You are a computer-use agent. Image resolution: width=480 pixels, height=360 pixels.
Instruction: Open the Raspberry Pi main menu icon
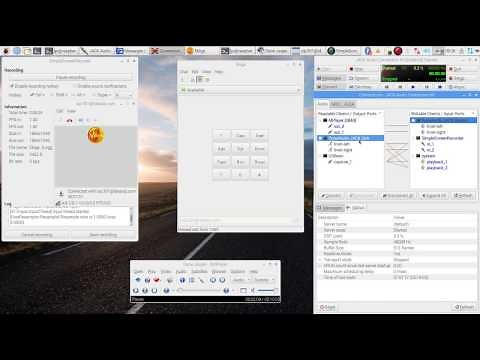click(x=6, y=51)
